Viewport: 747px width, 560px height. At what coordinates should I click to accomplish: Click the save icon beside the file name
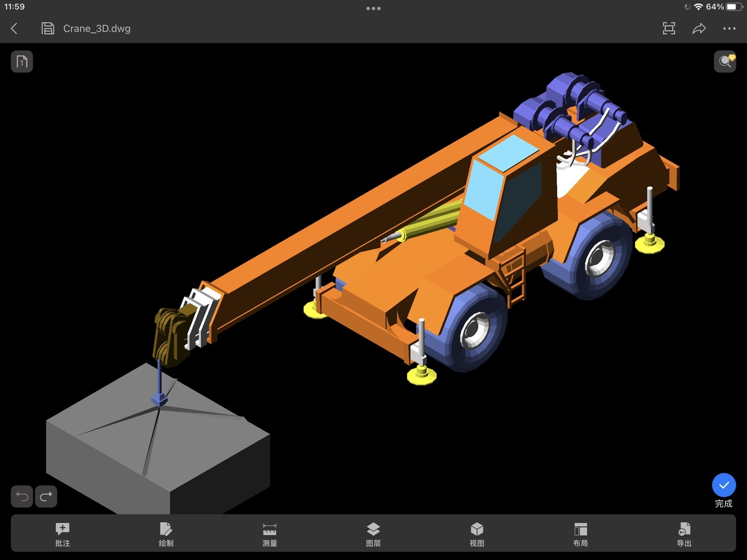[48, 29]
